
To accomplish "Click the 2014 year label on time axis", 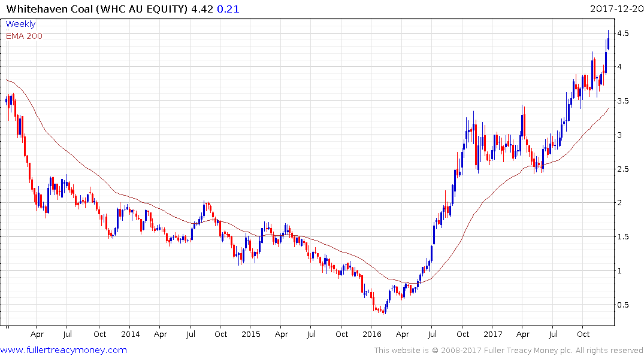I will pos(130,334).
